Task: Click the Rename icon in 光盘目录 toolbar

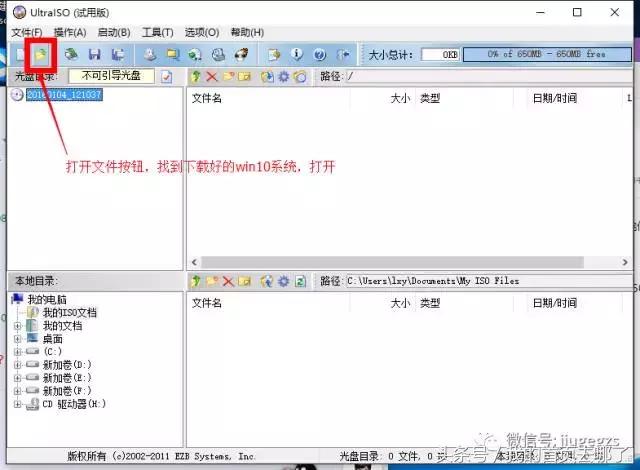Action: [244, 76]
